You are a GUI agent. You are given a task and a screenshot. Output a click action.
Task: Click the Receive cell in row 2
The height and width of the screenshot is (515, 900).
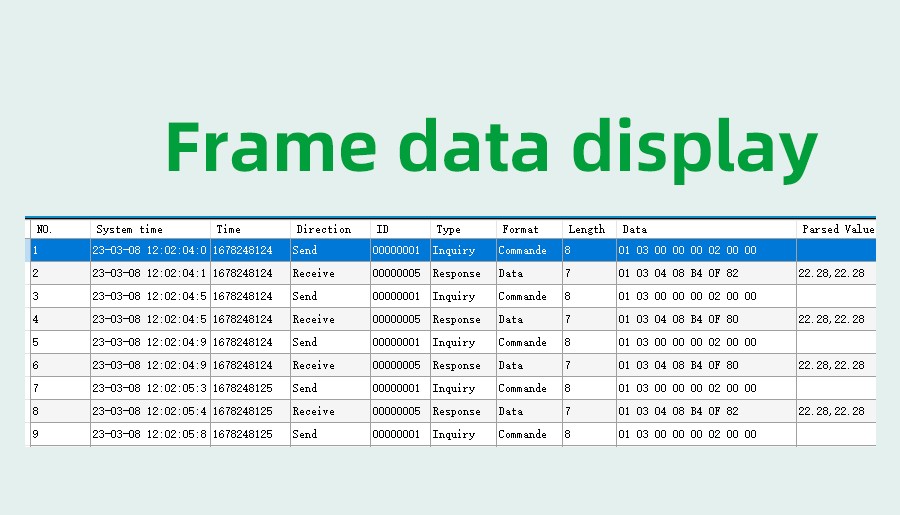click(314, 273)
